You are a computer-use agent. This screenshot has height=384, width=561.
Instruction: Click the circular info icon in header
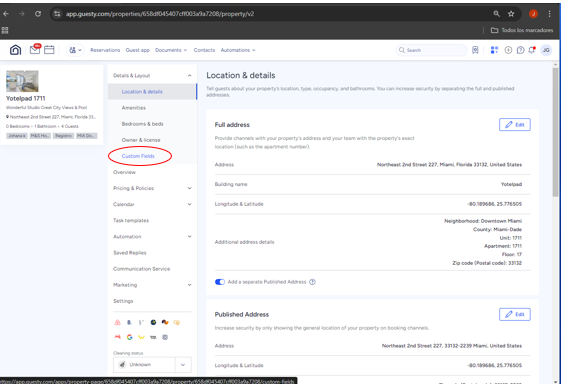tap(508, 50)
